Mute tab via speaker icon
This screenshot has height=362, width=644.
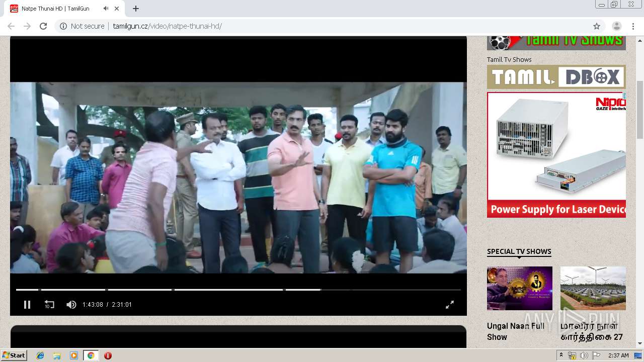click(106, 9)
